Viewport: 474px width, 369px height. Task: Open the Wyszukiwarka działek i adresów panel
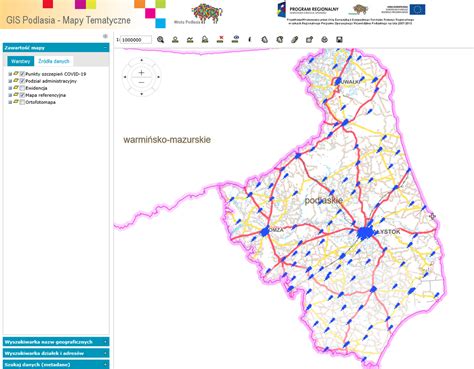click(56, 353)
